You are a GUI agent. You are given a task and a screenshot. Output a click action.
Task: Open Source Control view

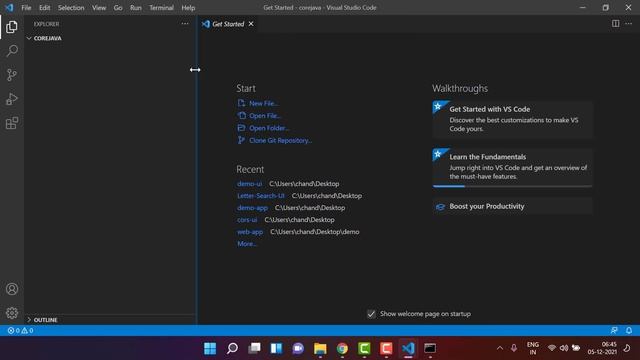[x=12, y=75]
